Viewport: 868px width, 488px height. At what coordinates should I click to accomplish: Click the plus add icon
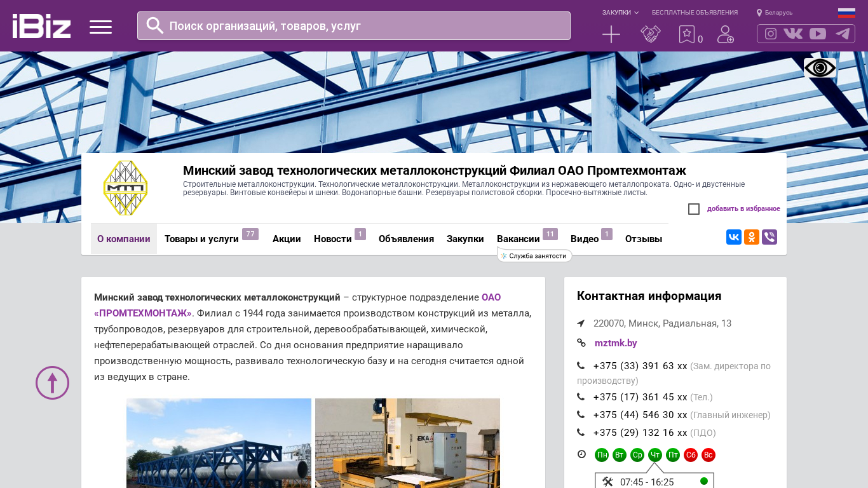coord(611,34)
